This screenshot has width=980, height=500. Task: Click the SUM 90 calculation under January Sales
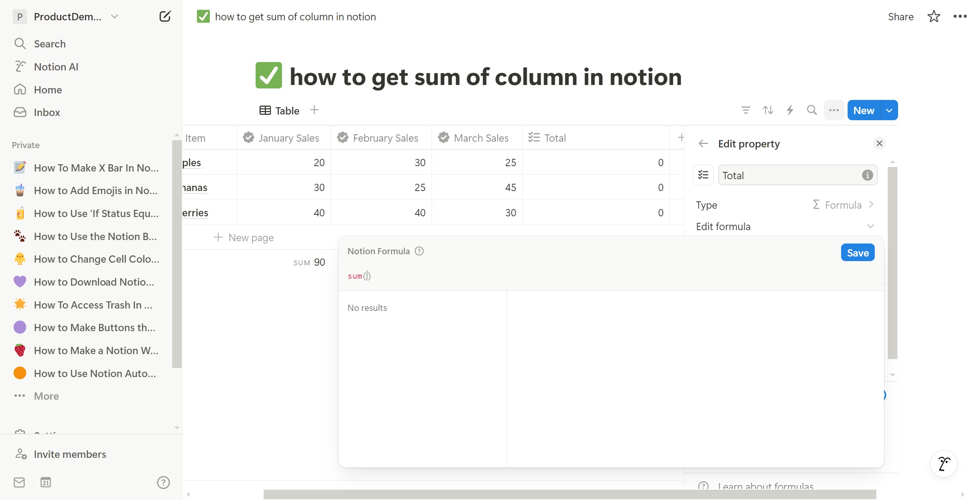(x=309, y=262)
